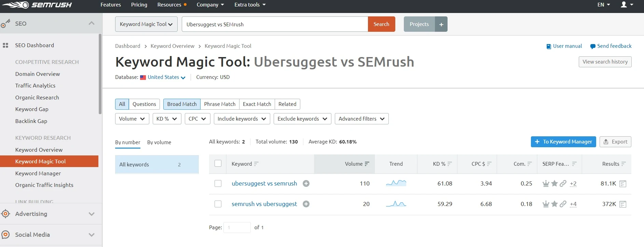Check the 'semrush vs ubersuggest' row checkbox

(x=218, y=204)
